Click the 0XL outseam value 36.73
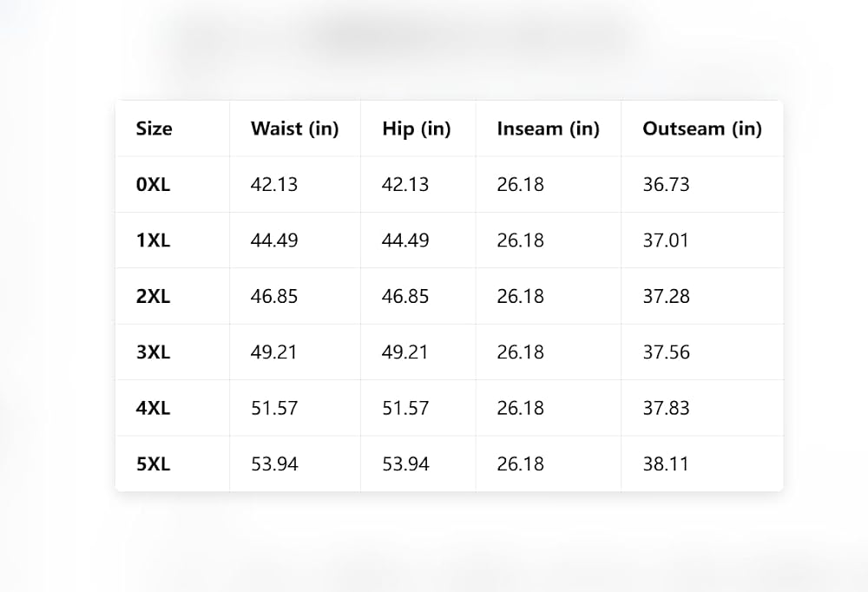 click(x=666, y=184)
